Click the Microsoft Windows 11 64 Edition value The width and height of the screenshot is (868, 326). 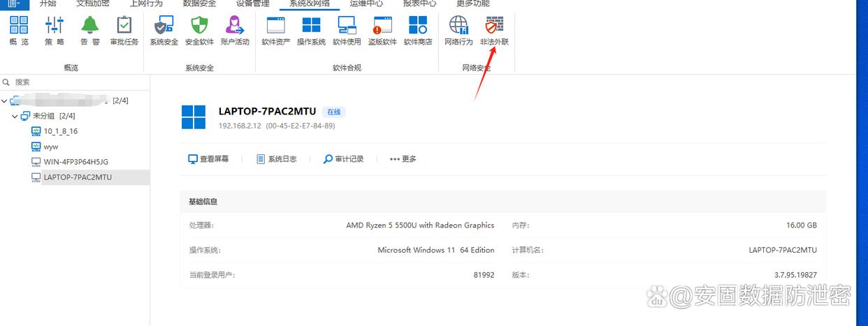436,250
